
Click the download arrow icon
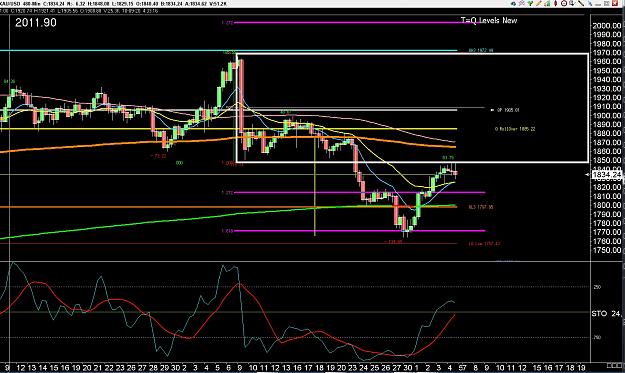(572, 3)
